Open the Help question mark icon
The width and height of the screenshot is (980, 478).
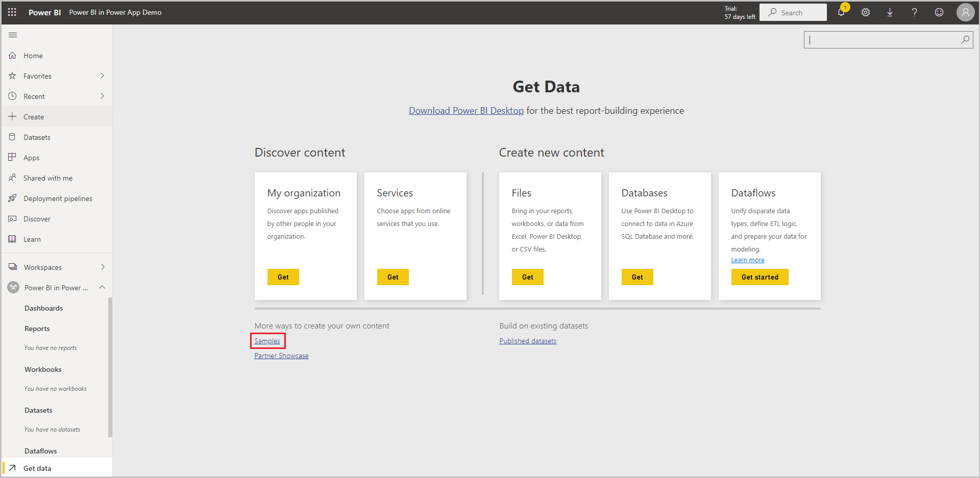coord(914,12)
